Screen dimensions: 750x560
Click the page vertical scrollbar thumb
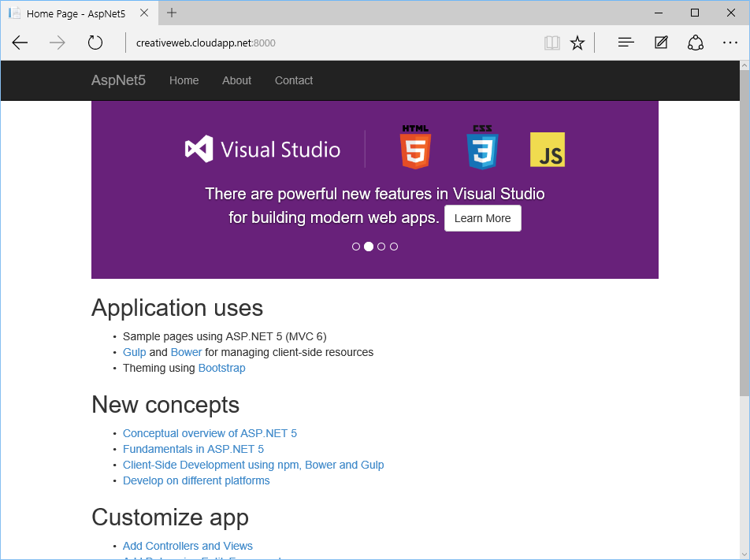(744, 233)
